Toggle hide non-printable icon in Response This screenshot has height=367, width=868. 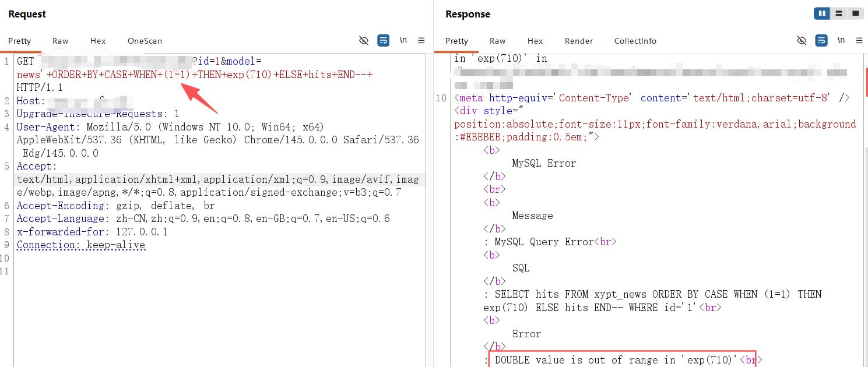coord(802,40)
